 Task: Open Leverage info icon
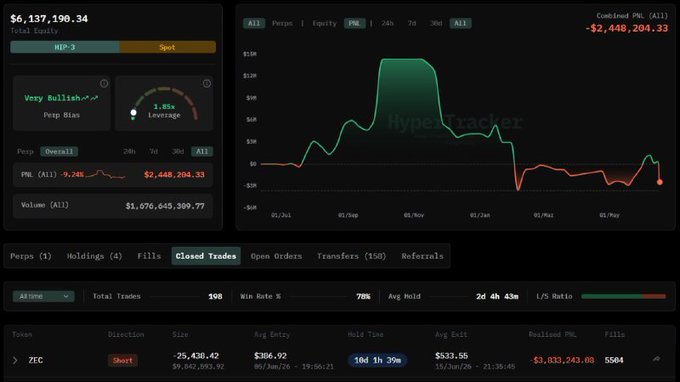207,83
